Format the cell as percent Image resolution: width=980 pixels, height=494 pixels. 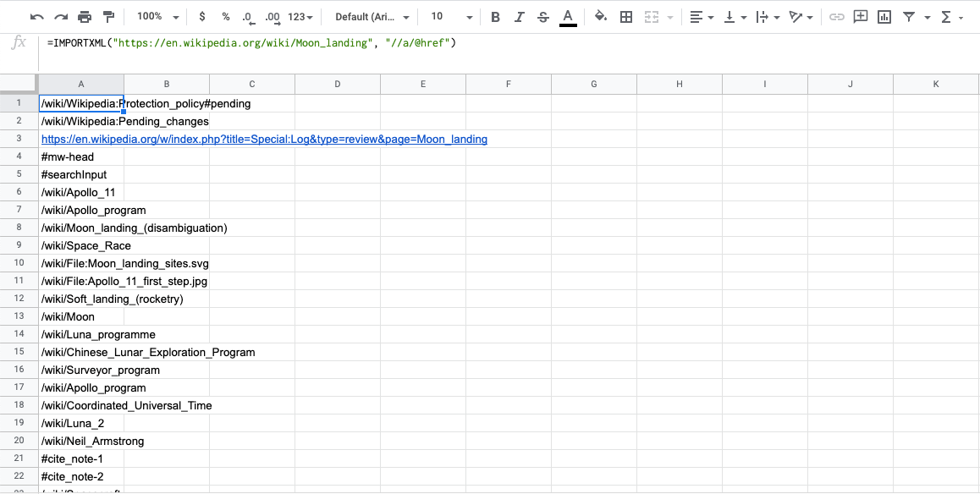click(226, 17)
